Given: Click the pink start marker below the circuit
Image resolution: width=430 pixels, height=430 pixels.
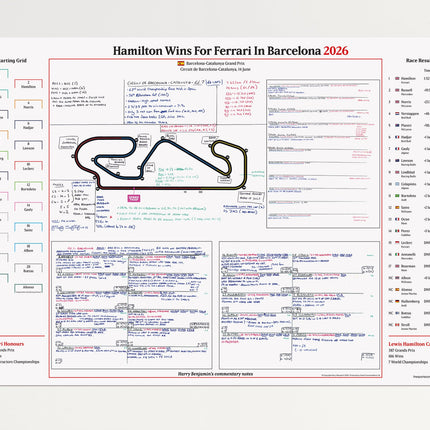Looking at the screenshot, I should 134,198.
